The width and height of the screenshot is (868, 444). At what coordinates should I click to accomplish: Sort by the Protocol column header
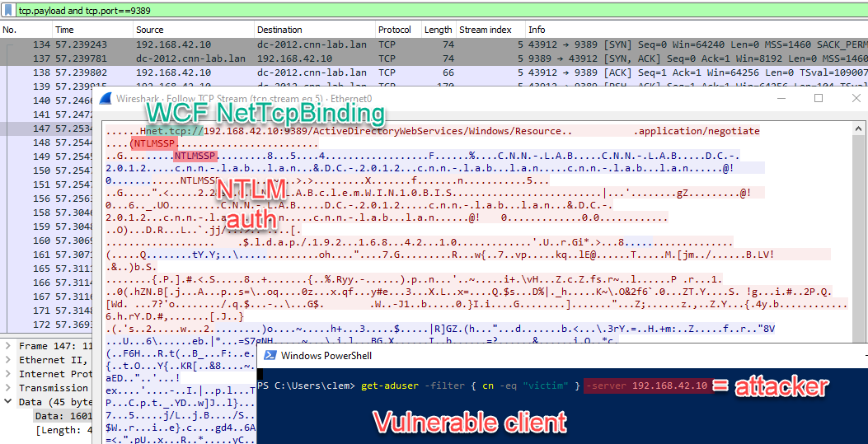[x=397, y=30]
